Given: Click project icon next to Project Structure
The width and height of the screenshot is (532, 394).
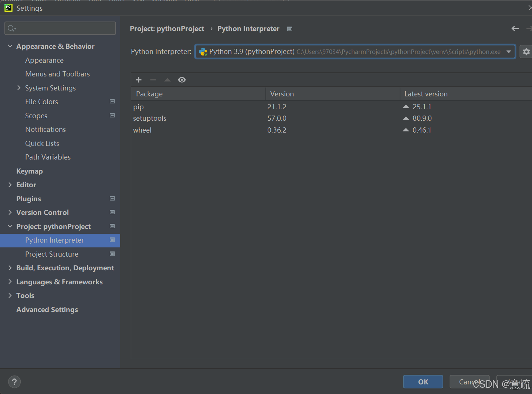Looking at the screenshot, I should point(112,254).
